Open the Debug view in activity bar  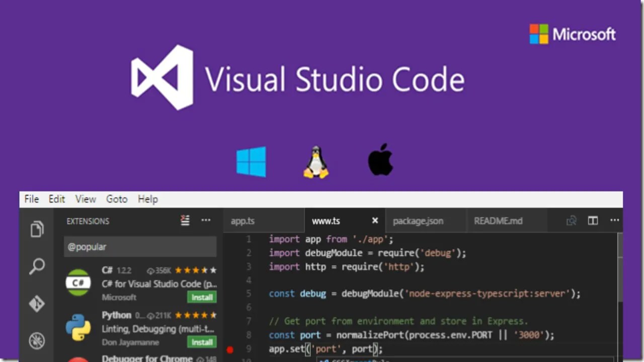36,340
